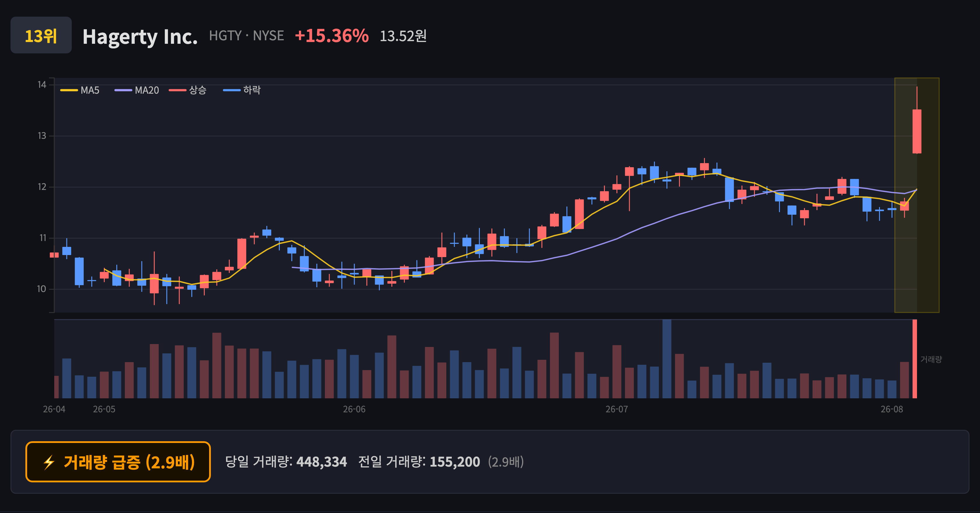Click the lightning bolt icon in the volume badge
The width and height of the screenshot is (980, 513).
[49, 463]
